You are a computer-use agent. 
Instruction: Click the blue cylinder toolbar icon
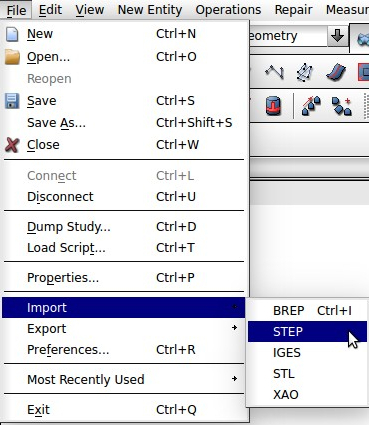coord(273,106)
